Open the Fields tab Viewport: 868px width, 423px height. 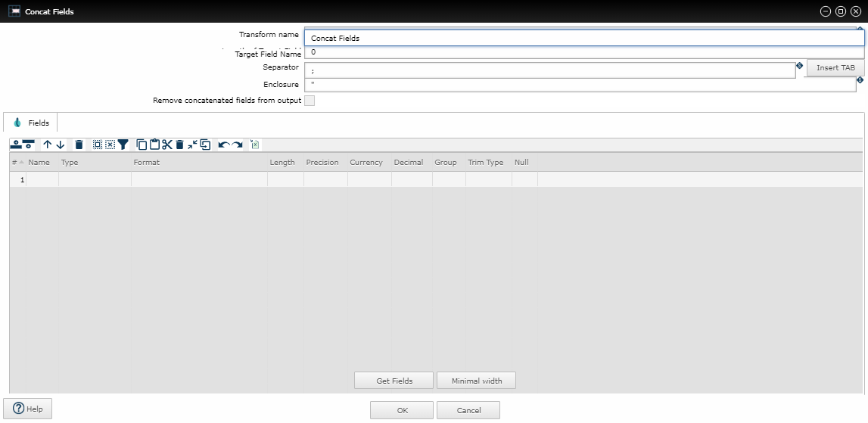click(x=30, y=123)
